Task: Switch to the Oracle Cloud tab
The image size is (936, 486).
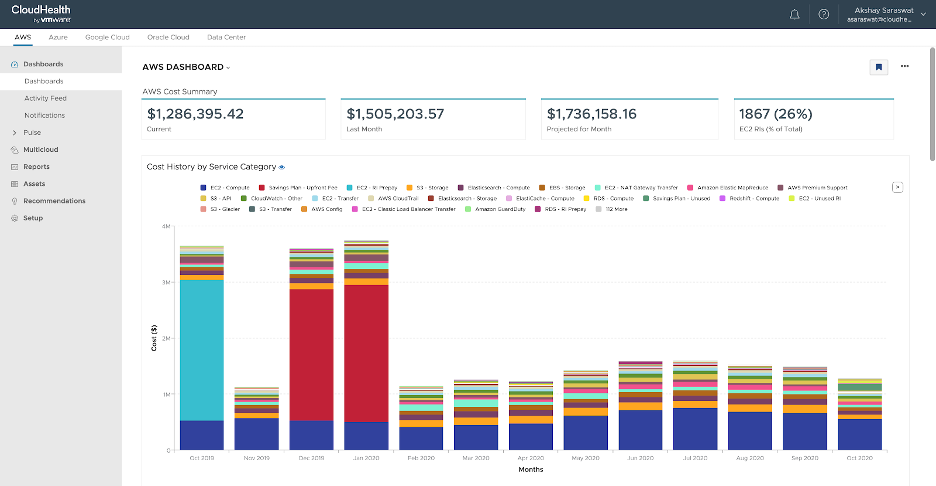Action: point(168,37)
